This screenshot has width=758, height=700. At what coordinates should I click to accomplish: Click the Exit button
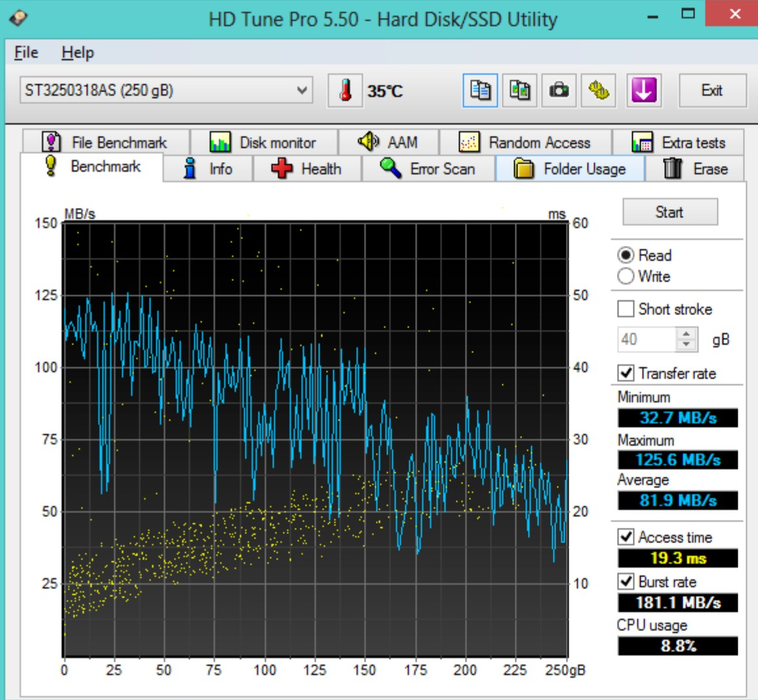pyautogui.click(x=712, y=90)
